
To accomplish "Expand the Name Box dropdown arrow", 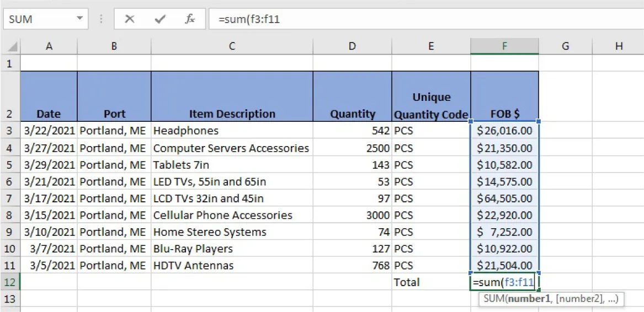I will coord(79,19).
